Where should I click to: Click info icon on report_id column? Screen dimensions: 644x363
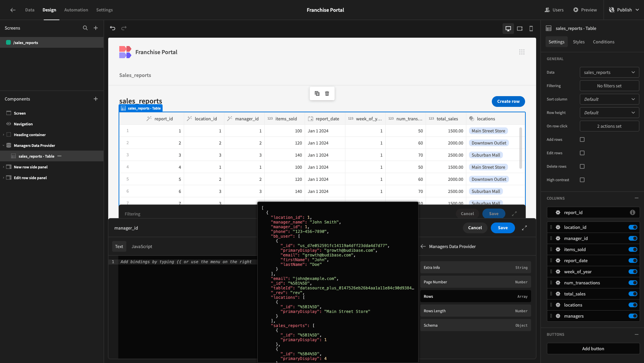point(632,212)
